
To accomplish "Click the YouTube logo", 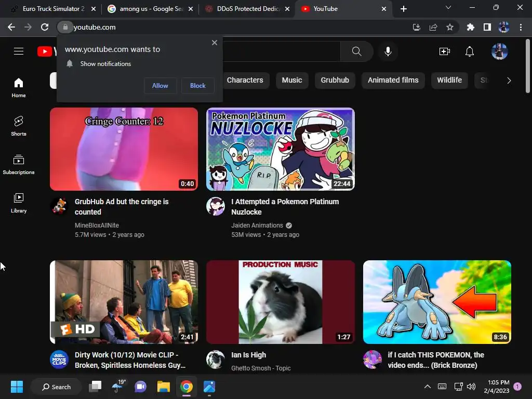I will point(46,51).
